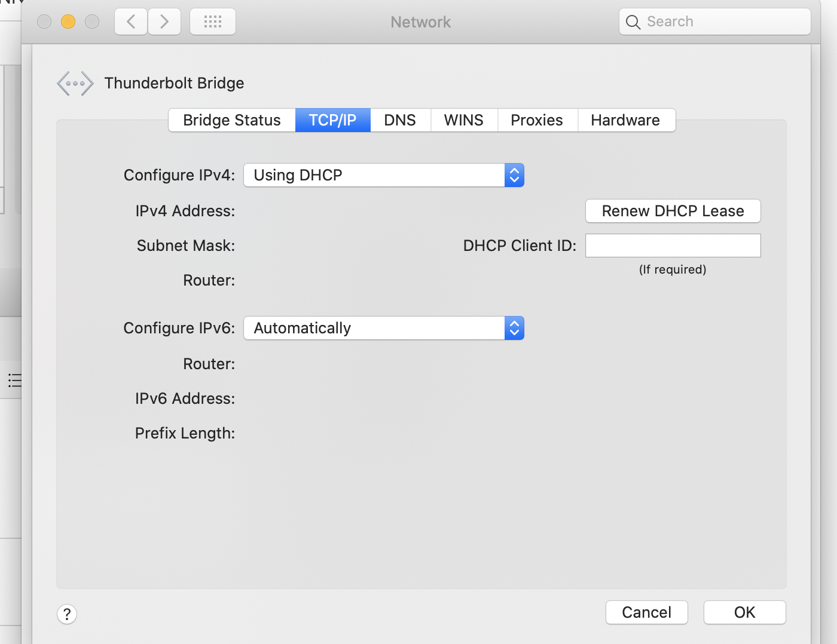Switch to the DNS tab
The image size is (837, 644).
pos(400,120)
